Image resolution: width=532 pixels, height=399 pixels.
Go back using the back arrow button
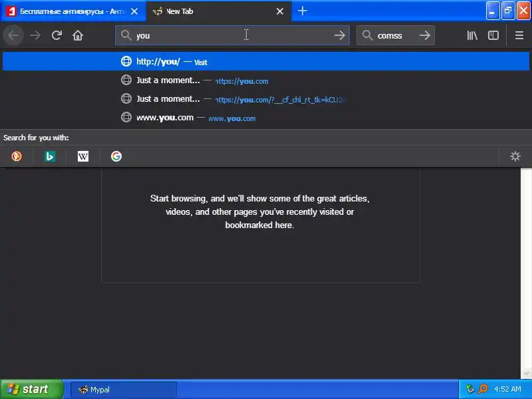13,35
